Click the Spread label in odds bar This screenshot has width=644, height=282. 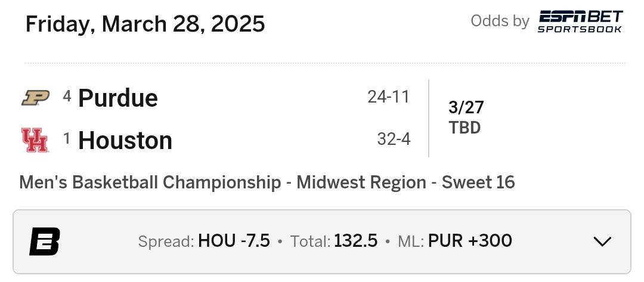(166, 241)
